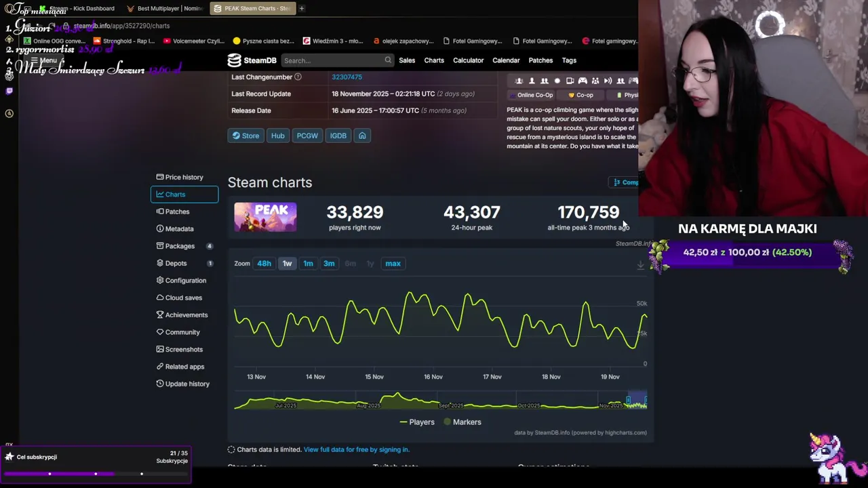
Task: Click the Price history card icon in sidebar
Action: [x=160, y=177]
